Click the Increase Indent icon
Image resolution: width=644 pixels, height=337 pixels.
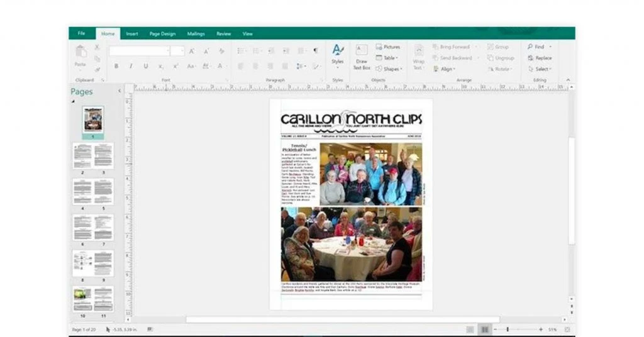point(286,51)
